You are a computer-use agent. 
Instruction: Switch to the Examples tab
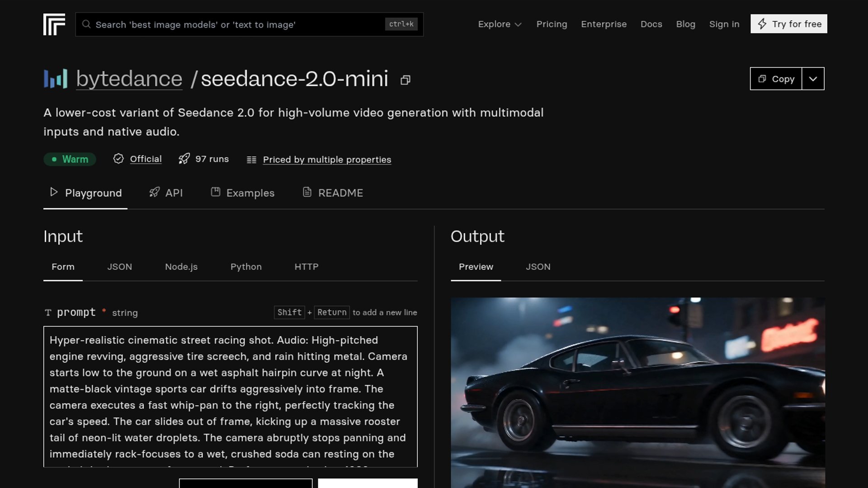(242, 193)
